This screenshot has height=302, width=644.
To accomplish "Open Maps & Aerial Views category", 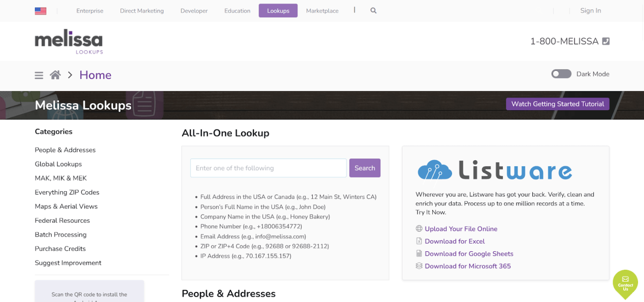I will click(x=66, y=206).
